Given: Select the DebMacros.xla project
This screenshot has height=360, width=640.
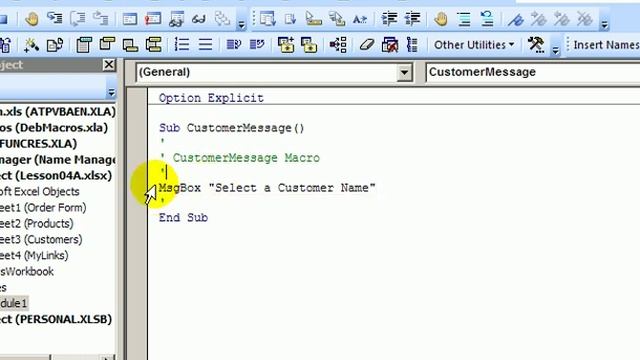Looking at the screenshot, I should tap(54, 128).
